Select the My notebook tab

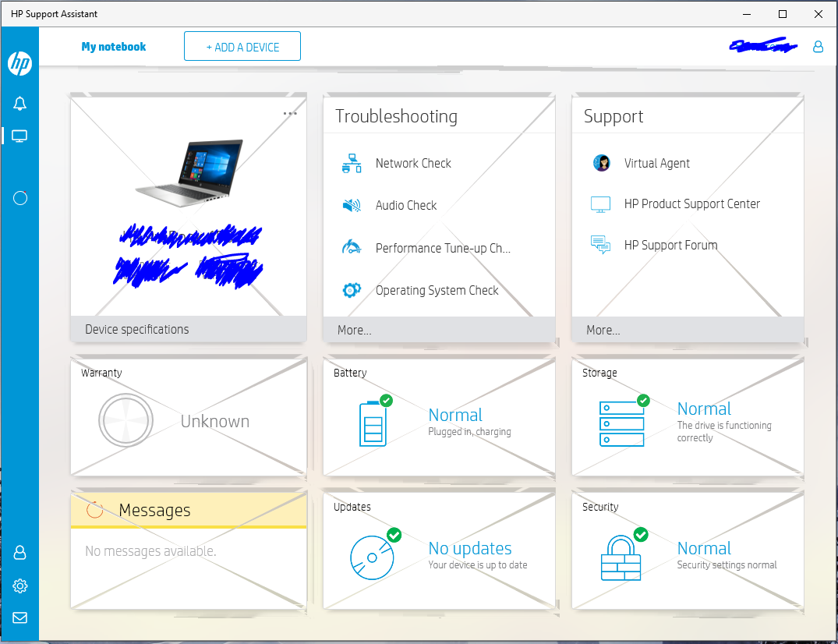[x=113, y=47]
